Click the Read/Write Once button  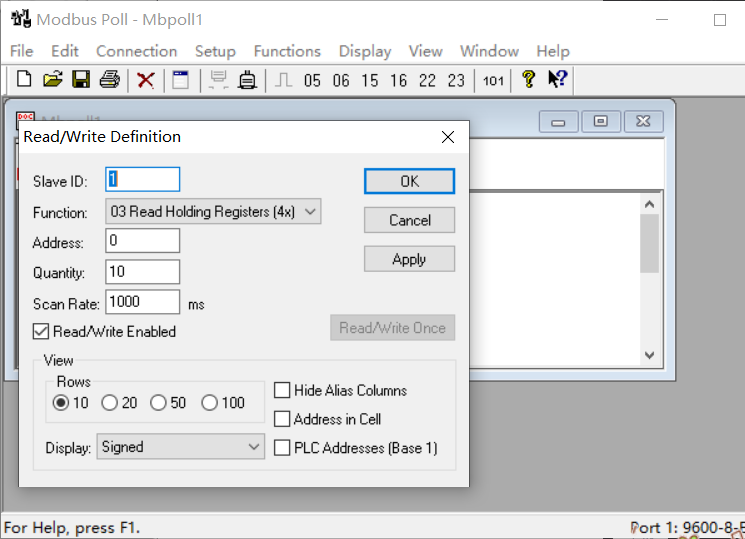click(x=392, y=327)
